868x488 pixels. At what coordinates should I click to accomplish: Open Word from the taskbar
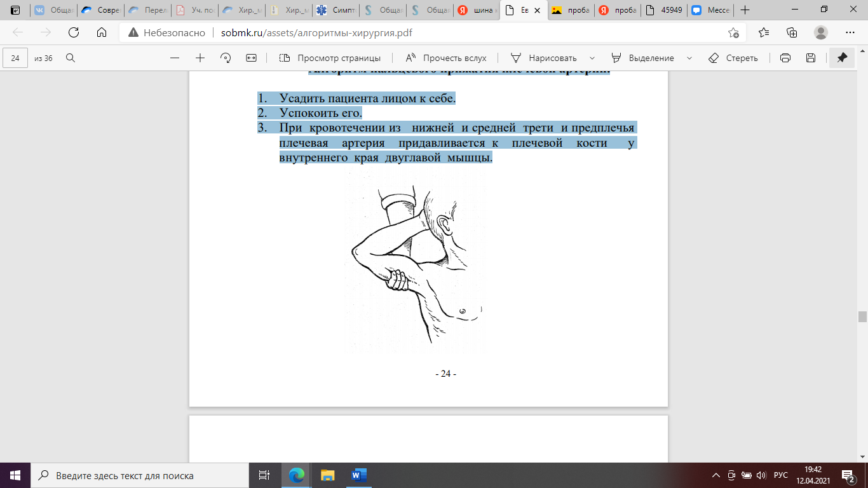click(x=358, y=475)
